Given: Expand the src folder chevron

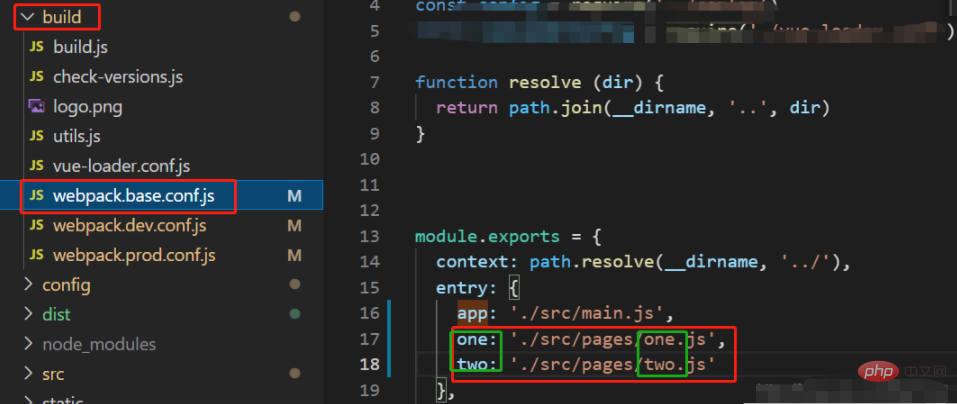Looking at the screenshot, I should [27, 373].
